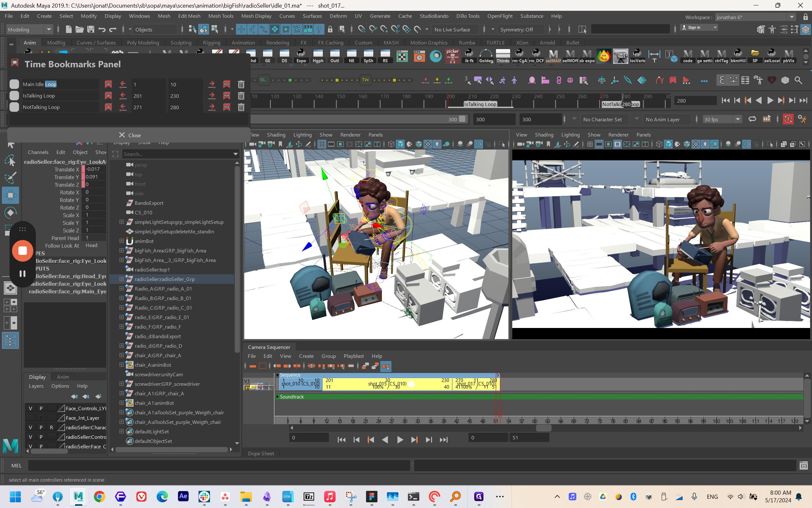Expand Radio_A:GRP_radio_A_01 in Outliner
The height and width of the screenshot is (508, 812).
[121, 289]
